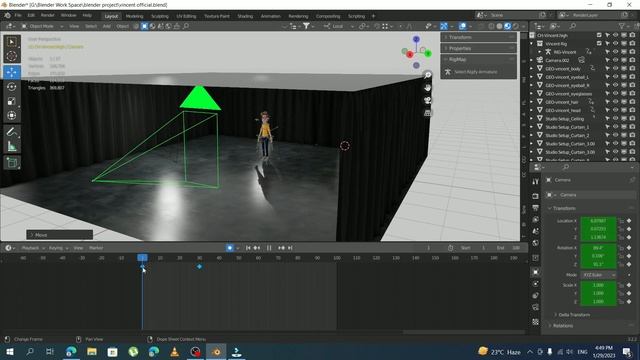Pause the animation playback
Image resolution: width=640 pixels, height=360 pixels.
(269, 248)
